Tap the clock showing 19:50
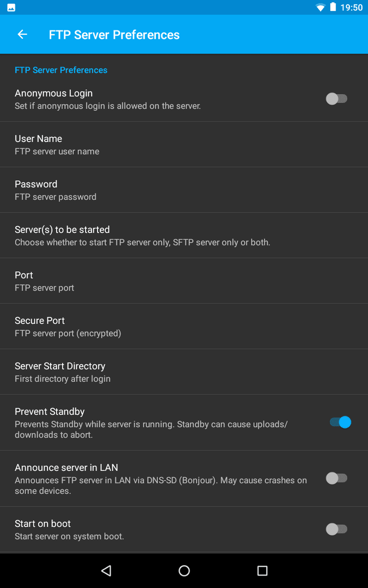The image size is (368, 588). pos(352,8)
